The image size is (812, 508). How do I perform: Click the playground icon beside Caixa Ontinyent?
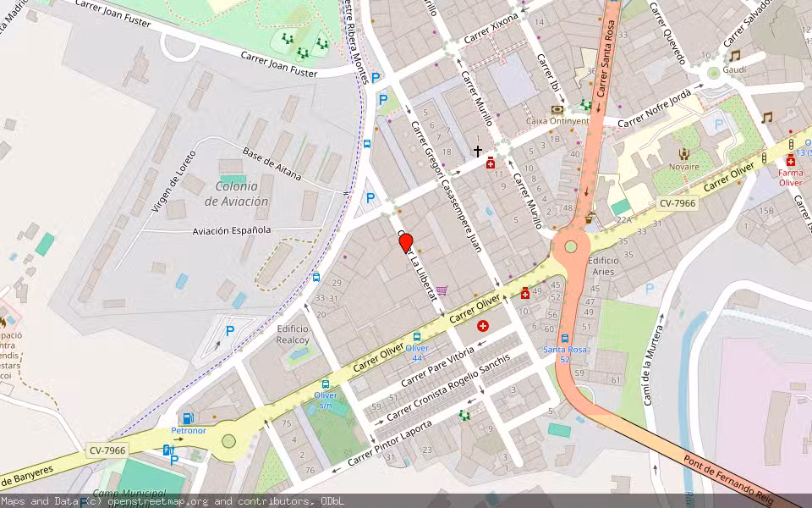click(x=585, y=104)
